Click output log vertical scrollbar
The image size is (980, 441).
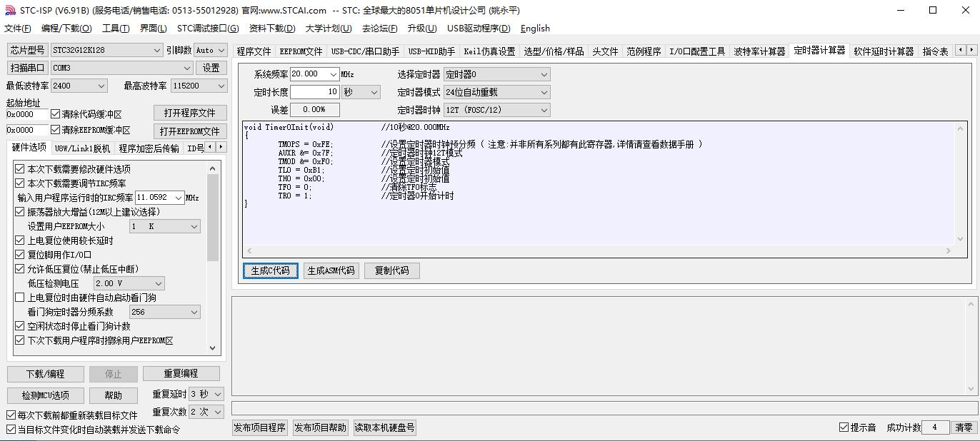coord(971,346)
